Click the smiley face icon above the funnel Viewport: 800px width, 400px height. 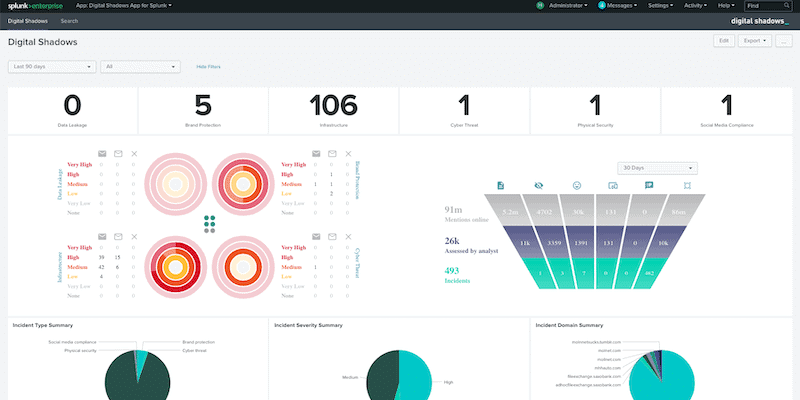pos(577,186)
